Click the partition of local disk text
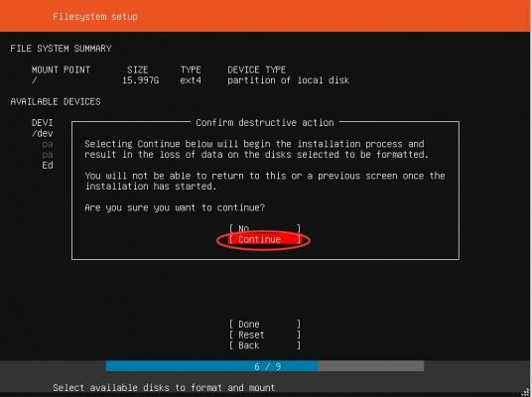This screenshot has width=532, height=397. [x=289, y=80]
